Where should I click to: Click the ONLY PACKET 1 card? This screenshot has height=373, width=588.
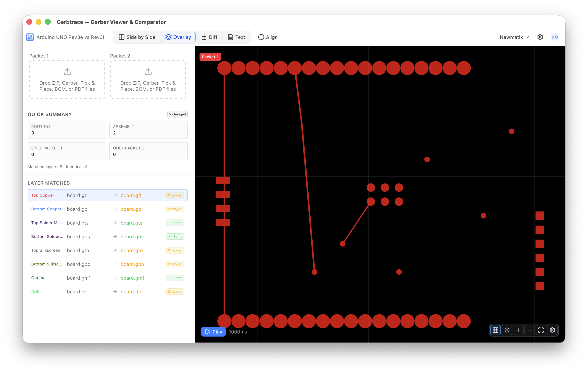pyautogui.click(x=67, y=151)
